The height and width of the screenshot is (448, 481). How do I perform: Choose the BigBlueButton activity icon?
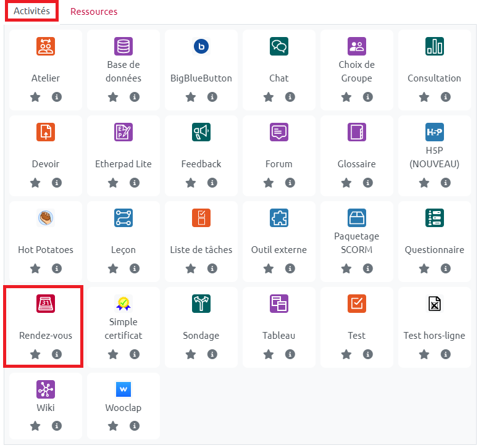click(x=201, y=46)
